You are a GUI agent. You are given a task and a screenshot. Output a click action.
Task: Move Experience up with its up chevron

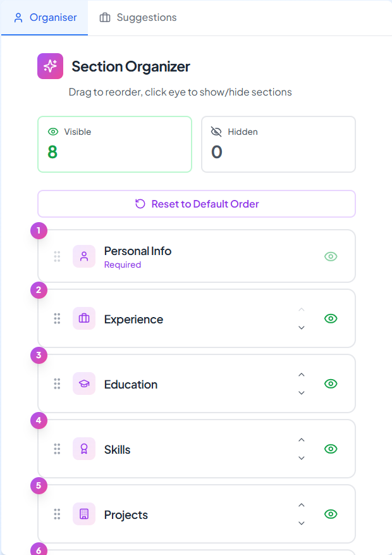[x=302, y=309]
